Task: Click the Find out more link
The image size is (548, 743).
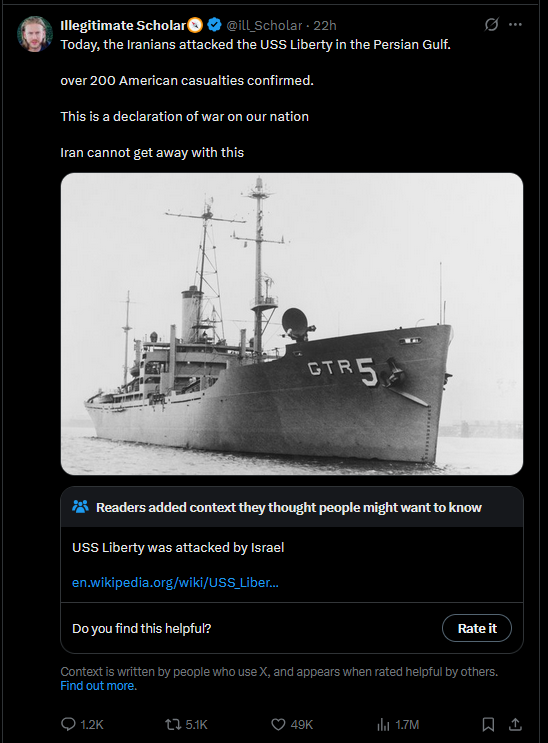Action: point(98,686)
